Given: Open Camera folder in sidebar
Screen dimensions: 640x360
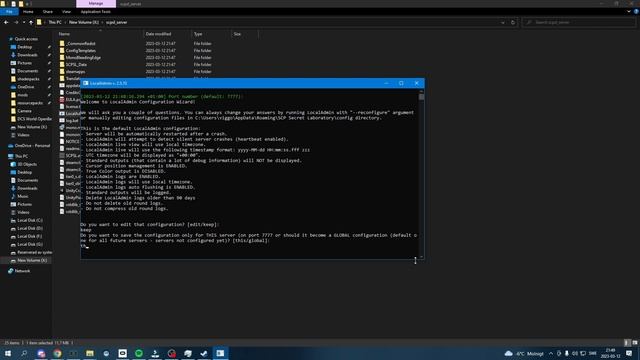Looking at the screenshot, I should [24, 111].
